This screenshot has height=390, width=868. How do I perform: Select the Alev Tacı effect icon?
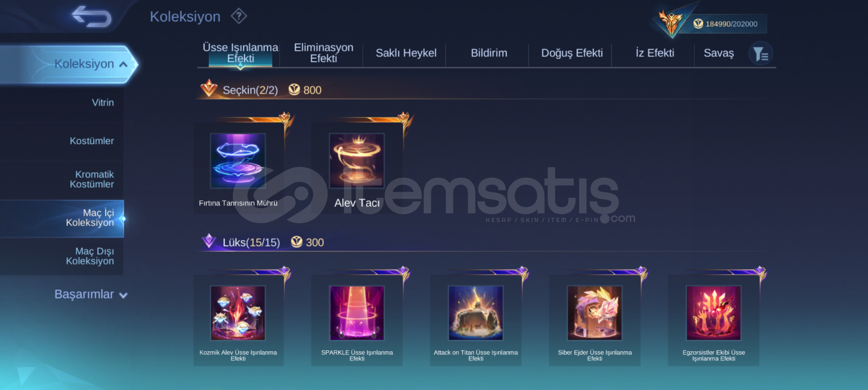pos(357,161)
